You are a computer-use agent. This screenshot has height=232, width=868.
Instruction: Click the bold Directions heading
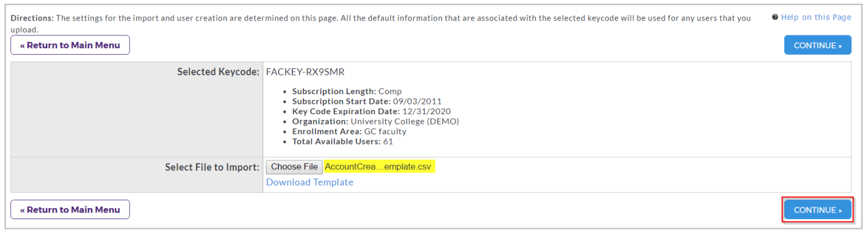pyautogui.click(x=32, y=17)
